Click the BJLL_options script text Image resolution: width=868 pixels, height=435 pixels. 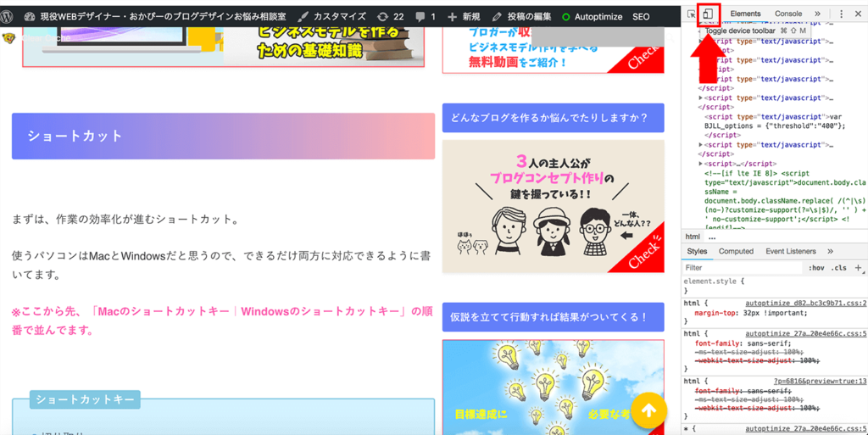(x=775, y=126)
